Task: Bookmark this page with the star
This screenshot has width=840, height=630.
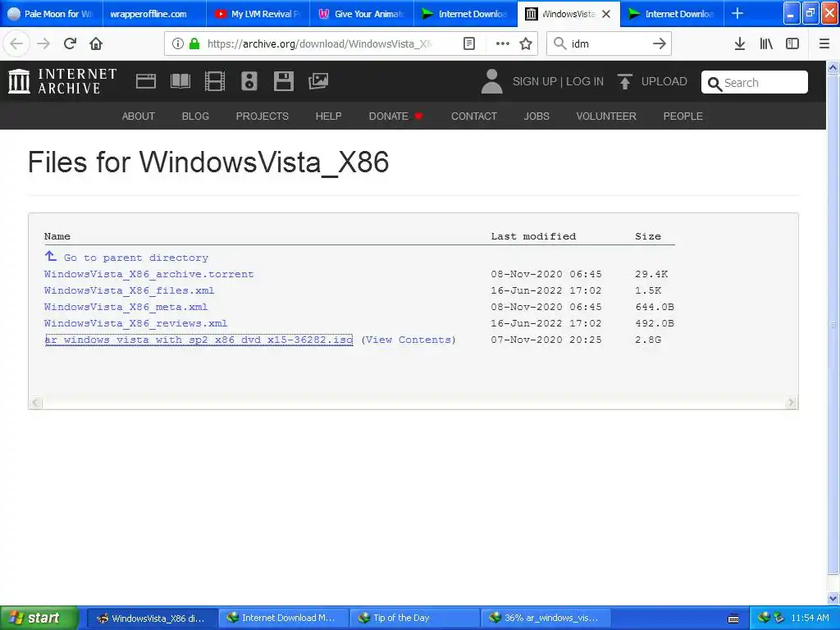Action: (526, 44)
